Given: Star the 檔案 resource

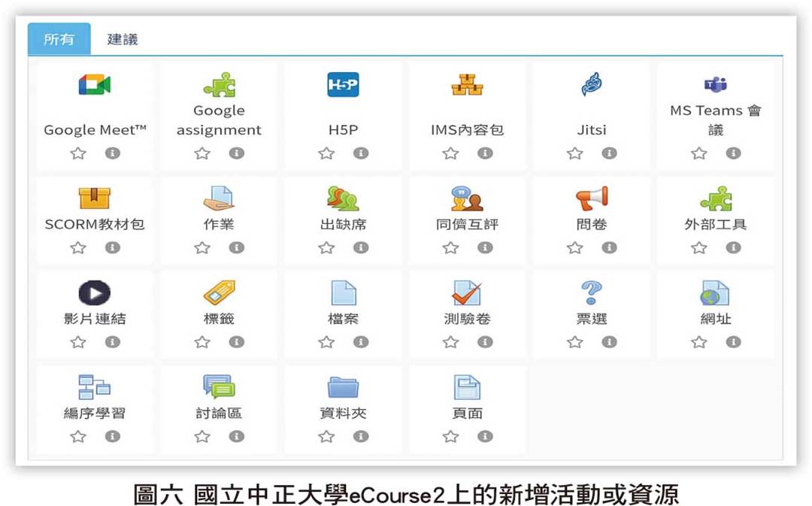Looking at the screenshot, I should click(x=326, y=342).
